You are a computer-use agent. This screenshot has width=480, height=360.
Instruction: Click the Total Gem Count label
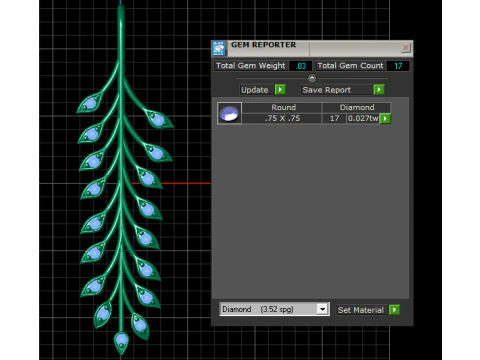(350, 66)
